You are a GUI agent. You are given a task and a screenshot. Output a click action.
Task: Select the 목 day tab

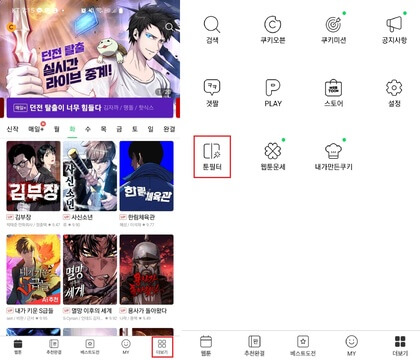103,129
